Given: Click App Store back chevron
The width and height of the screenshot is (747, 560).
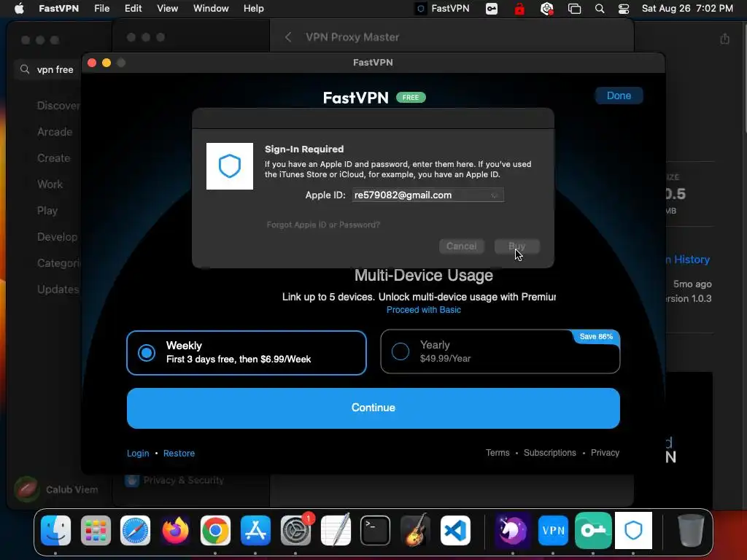Looking at the screenshot, I should tap(288, 37).
